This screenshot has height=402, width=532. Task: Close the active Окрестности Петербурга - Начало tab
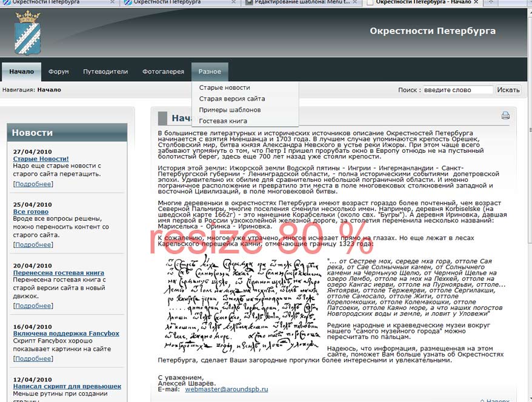pyautogui.click(x=476, y=2)
